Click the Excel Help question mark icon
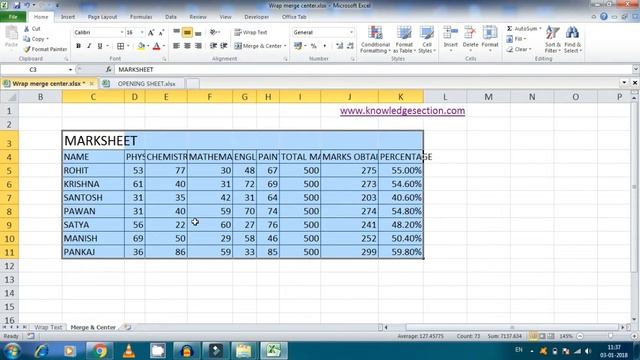This screenshot has width=640, height=360. click(x=604, y=17)
